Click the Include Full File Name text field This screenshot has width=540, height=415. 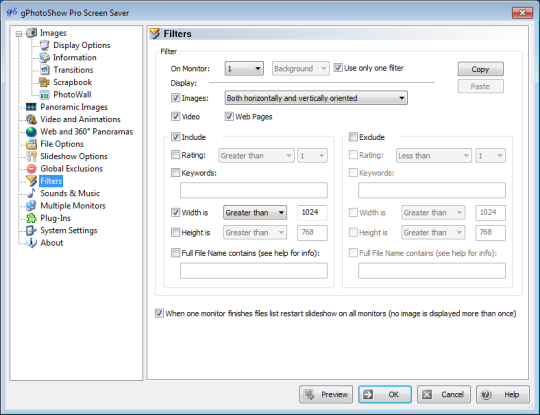pos(254,271)
